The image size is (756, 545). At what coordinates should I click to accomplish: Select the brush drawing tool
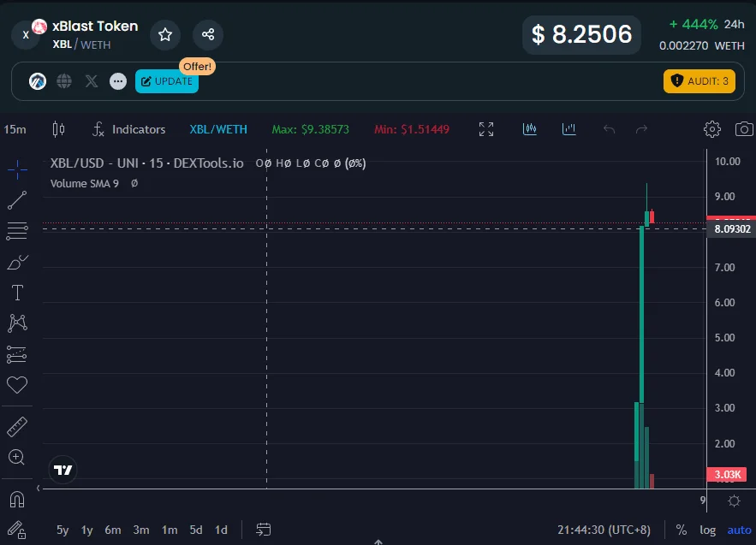click(17, 262)
